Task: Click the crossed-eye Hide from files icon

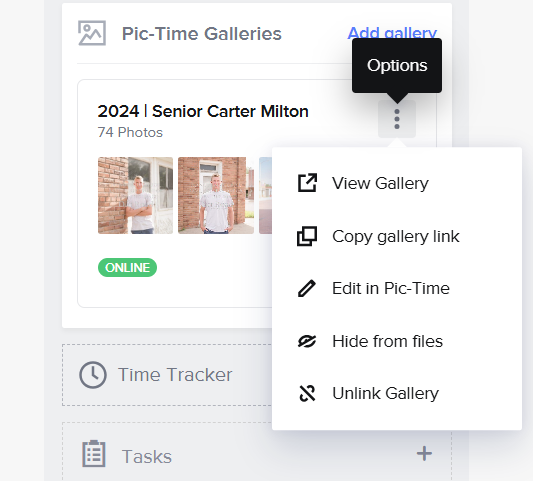Action: (307, 341)
